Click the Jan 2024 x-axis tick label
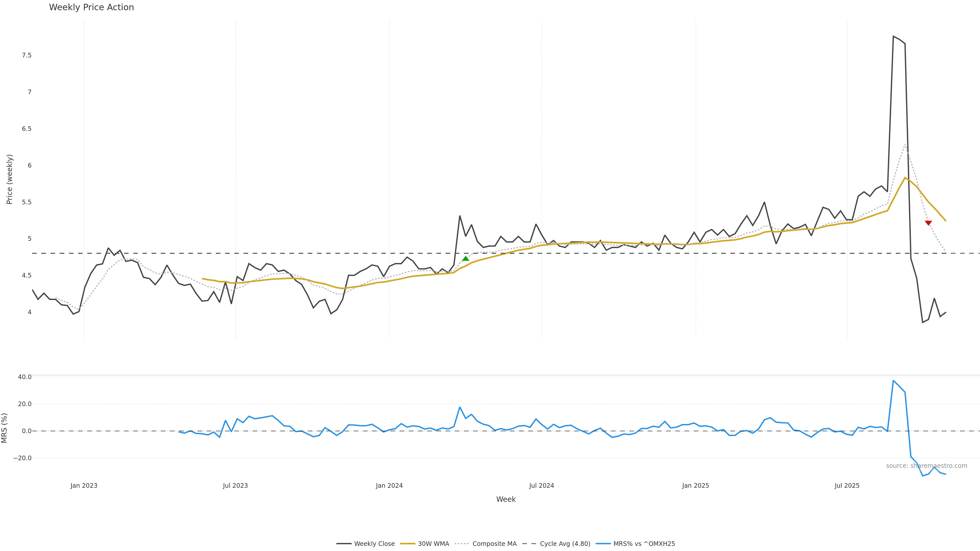Screen dimensions: 980x551 click(389, 486)
